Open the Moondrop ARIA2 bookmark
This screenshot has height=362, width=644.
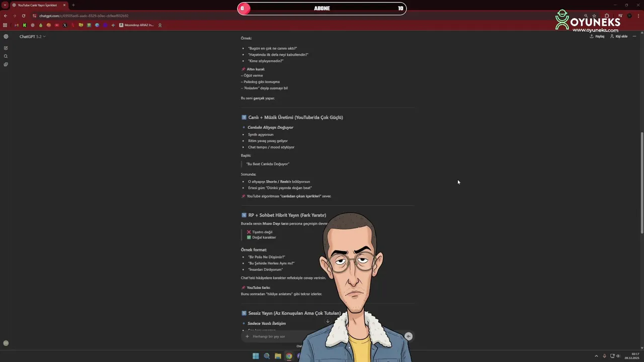point(136,25)
